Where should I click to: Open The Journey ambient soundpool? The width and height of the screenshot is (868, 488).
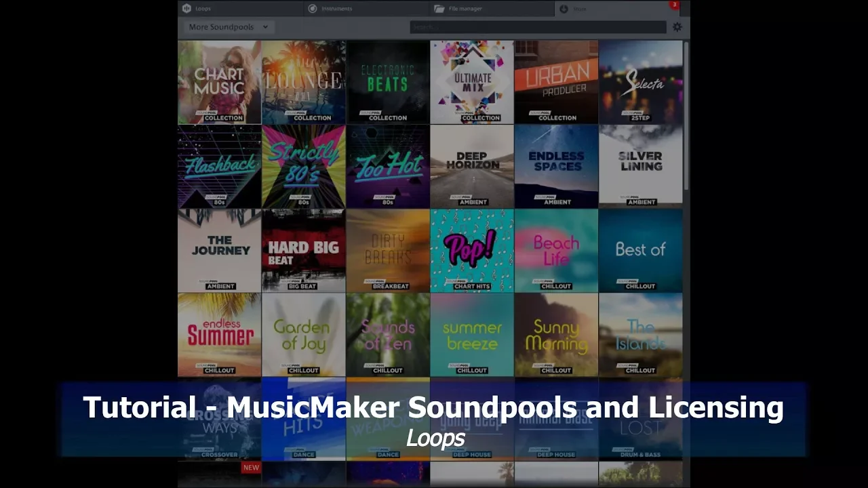[x=220, y=250]
